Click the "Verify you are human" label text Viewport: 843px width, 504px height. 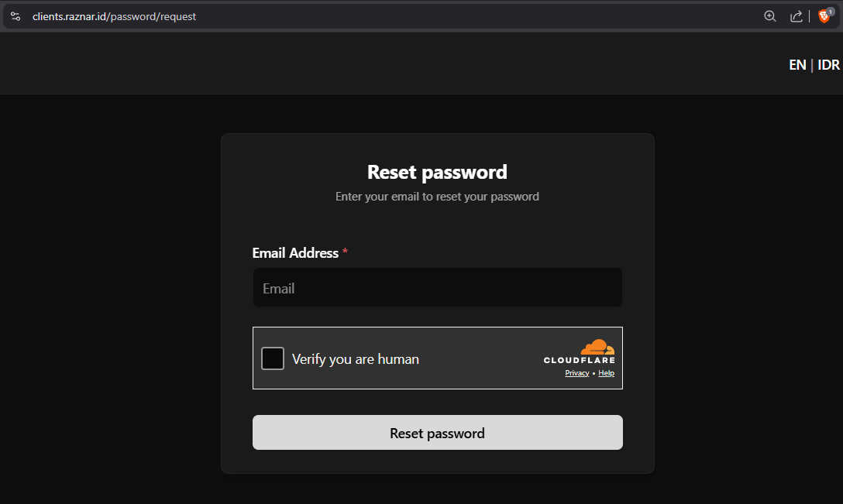tap(355, 359)
